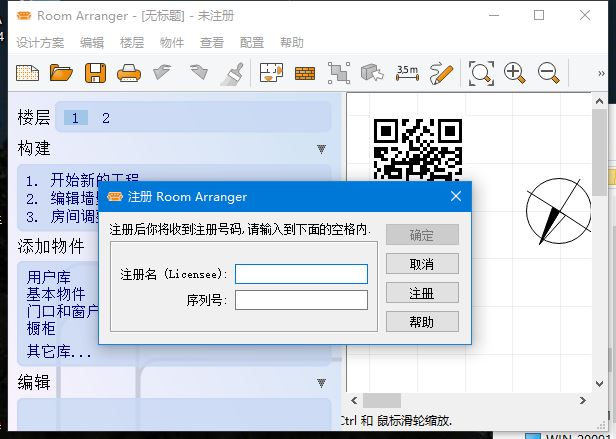616x439 pixels.
Task: Switch to floor 2 tab
Action: coord(106,118)
